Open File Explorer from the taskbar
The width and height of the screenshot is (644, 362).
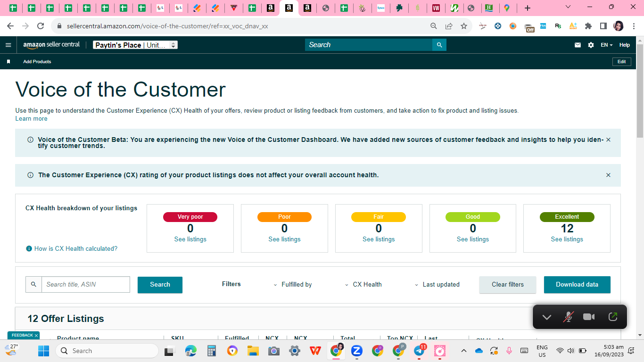coord(253,351)
